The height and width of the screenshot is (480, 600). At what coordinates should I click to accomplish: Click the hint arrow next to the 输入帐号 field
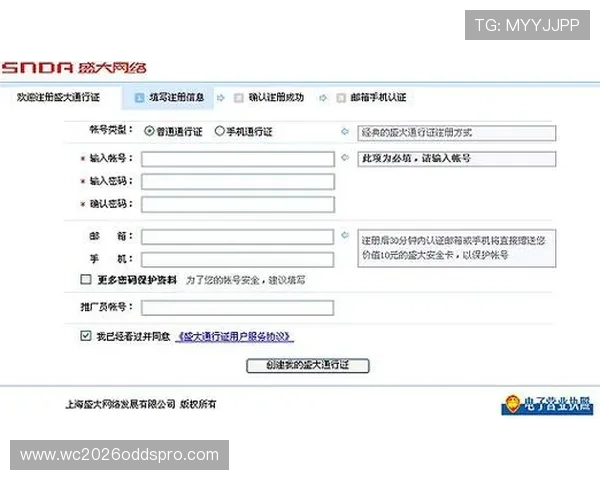[x=345, y=157]
